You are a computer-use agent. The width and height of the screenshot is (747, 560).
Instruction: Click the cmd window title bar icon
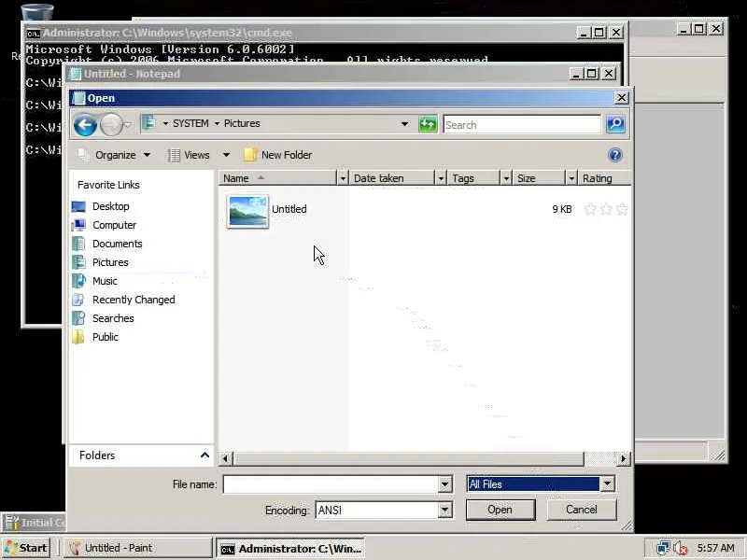pos(33,34)
